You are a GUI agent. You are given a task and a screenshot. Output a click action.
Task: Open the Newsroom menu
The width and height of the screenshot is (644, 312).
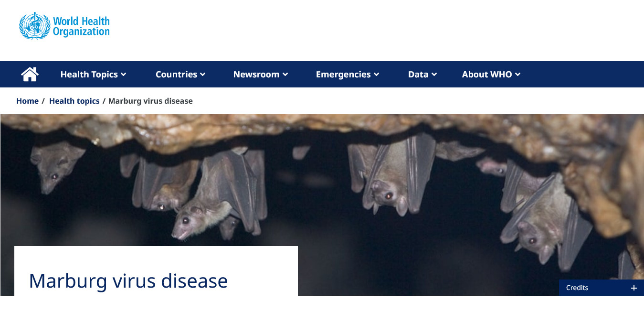[x=261, y=74]
